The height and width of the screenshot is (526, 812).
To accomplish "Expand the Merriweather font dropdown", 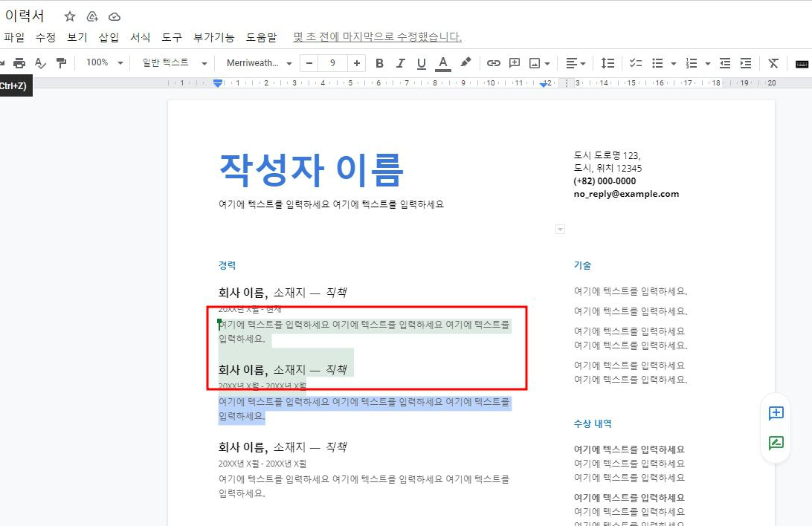I will coord(257,63).
